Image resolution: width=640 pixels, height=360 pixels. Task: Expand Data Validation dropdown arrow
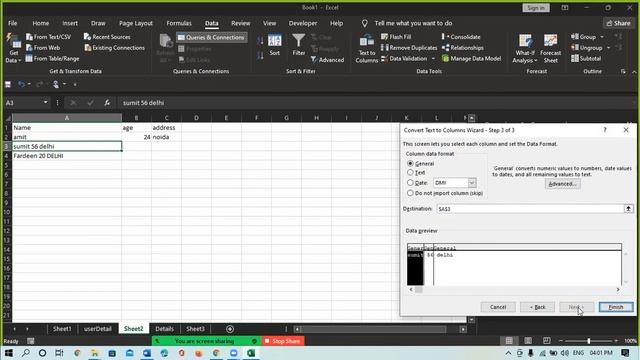(433, 59)
